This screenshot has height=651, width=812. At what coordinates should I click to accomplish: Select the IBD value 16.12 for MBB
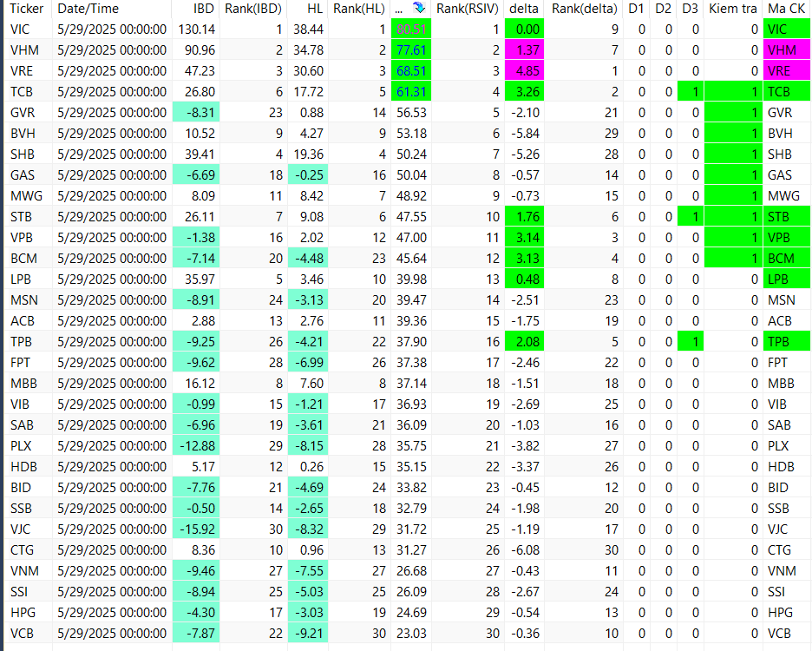[200, 383]
